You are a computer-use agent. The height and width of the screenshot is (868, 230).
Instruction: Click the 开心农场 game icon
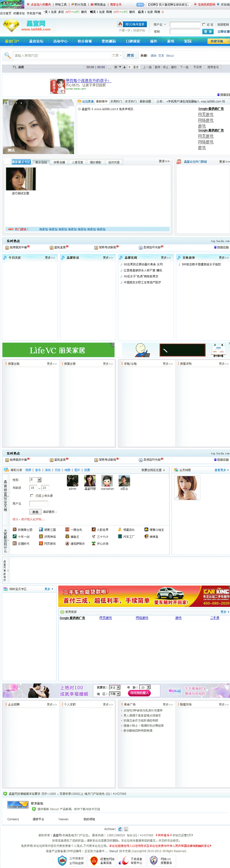pos(93,543)
